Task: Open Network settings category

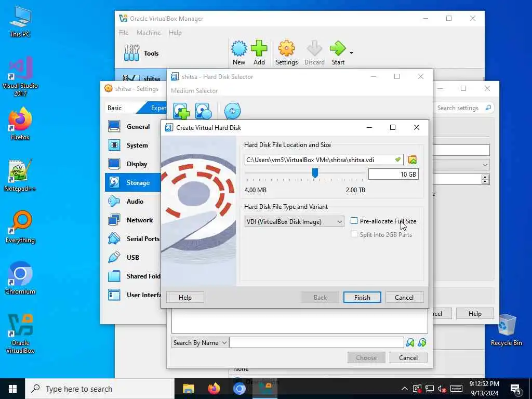Action: (133, 220)
